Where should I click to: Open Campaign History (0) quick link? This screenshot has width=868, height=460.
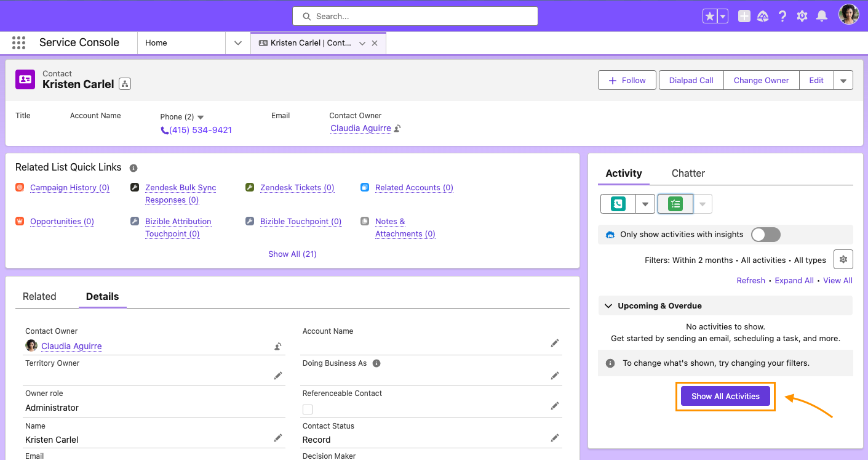point(70,187)
